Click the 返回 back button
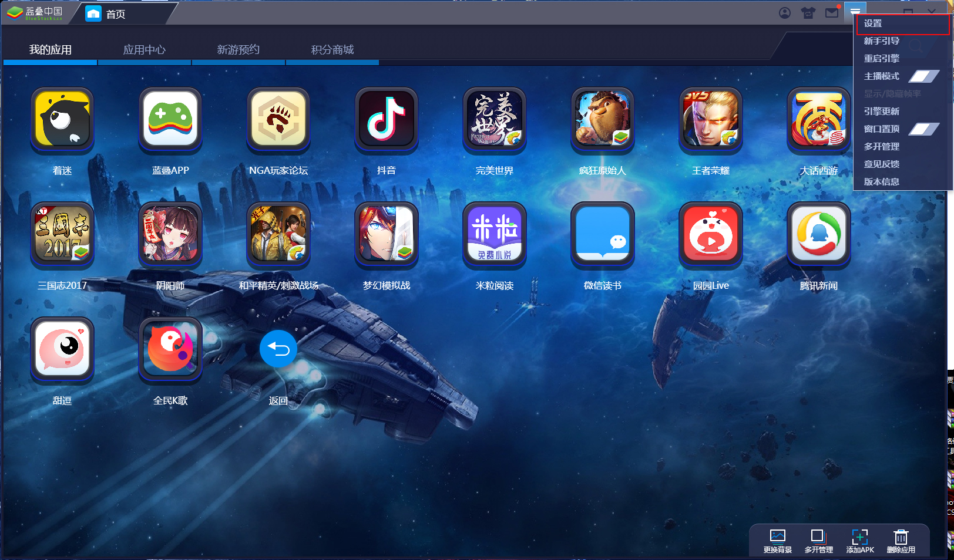The image size is (954, 560). point(278,348)
